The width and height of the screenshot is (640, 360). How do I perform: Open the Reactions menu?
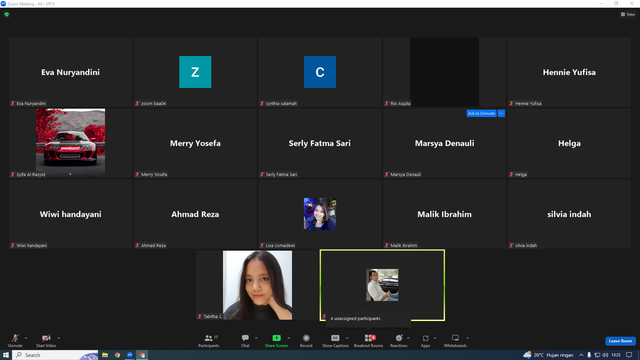tap(398, 340)
